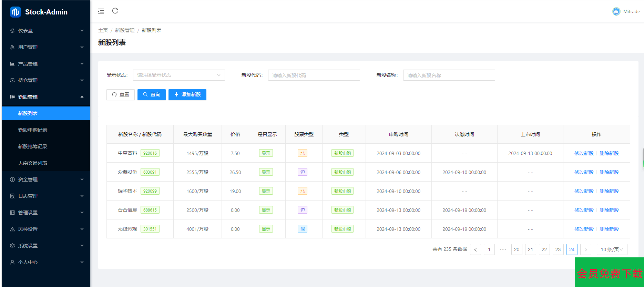Click the pagination ellipsis jump button
This screenshot has width=644, height=287.
click(503, 249)
